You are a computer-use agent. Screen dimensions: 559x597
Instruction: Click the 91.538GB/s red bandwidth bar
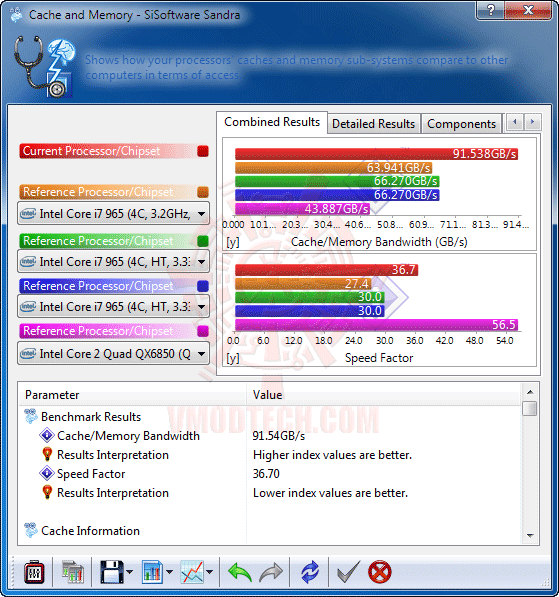coord(376,154)
